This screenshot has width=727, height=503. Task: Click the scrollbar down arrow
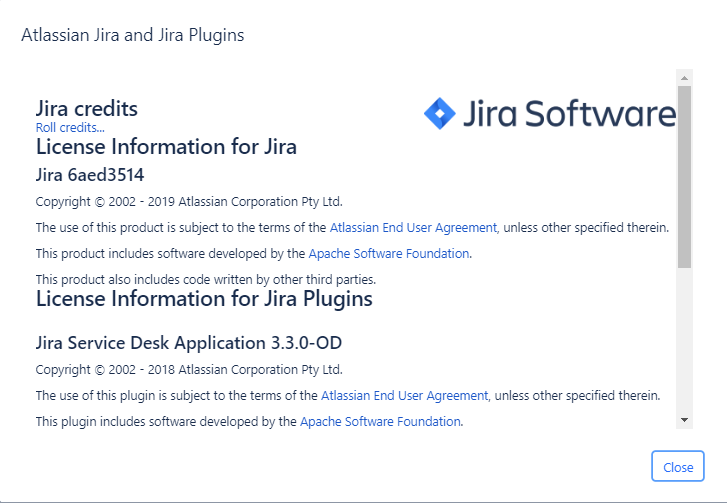[x=684, y=420]
